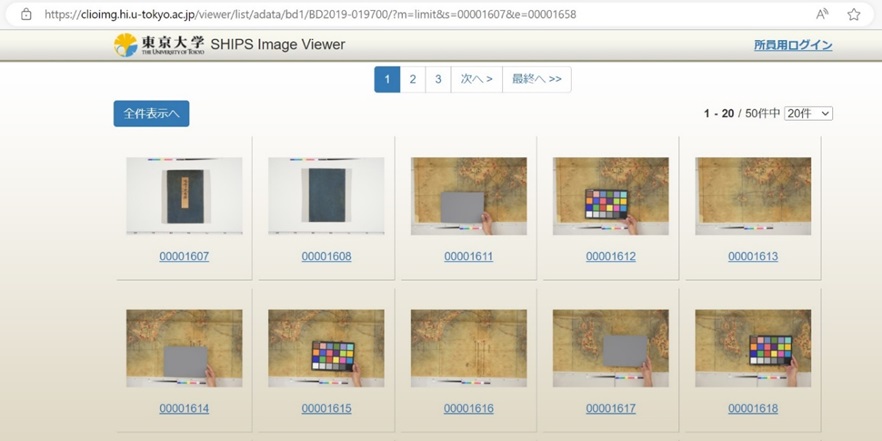The image size is (882, 441).
Task: Select page 1 in pagination
Action: coord(387,80)
